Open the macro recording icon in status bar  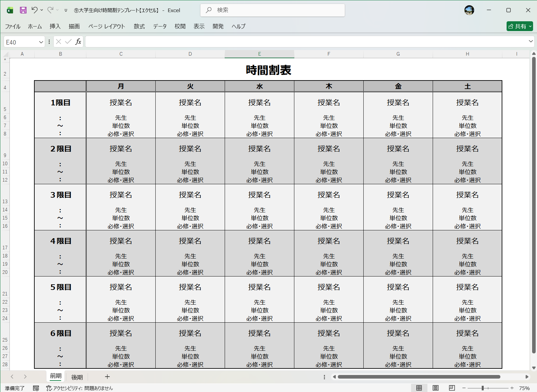tap(36, 388)
